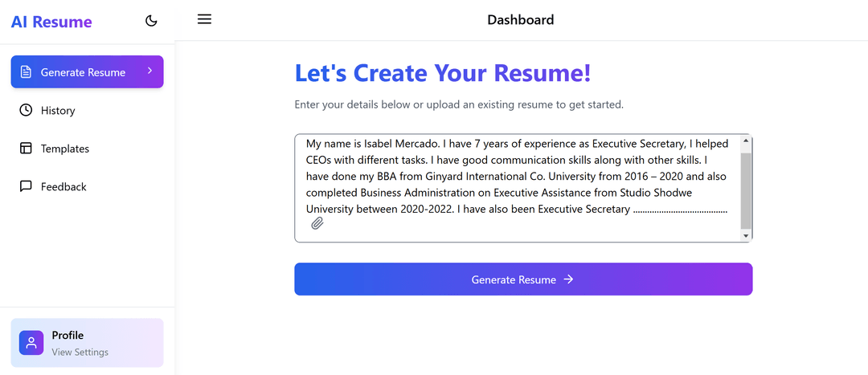Image resolution: width=868 pixels, height=375 pixels.
Task: Click the textarea scrollbar down arrow
Action: pos(746,235)
